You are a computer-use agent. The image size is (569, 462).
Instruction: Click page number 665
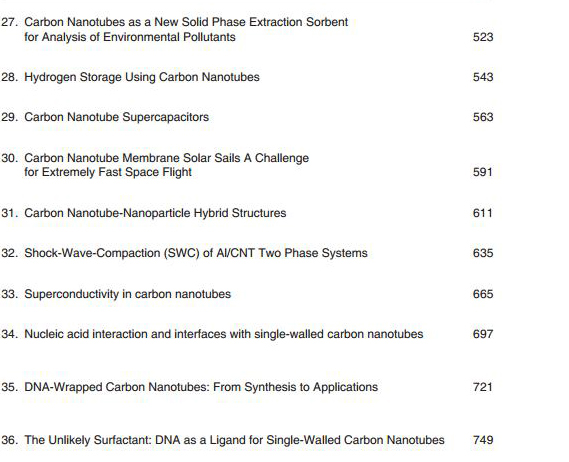tap(483, 294)
